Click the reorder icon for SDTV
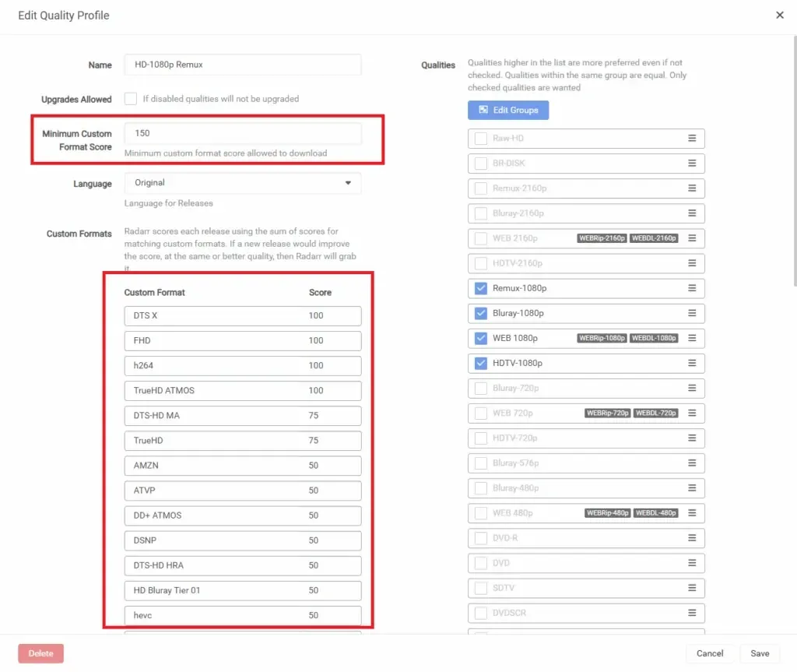This screenshot has height=672, width=797. pos(693,587)
